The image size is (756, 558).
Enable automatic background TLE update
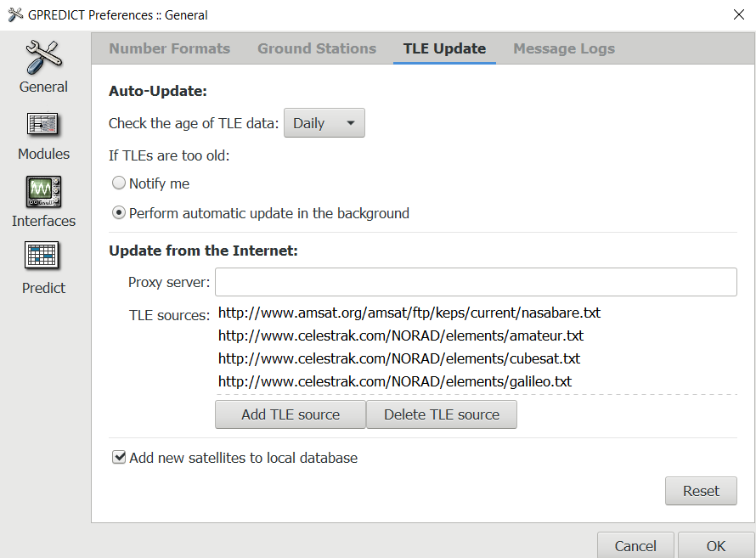tap(119, 213)
